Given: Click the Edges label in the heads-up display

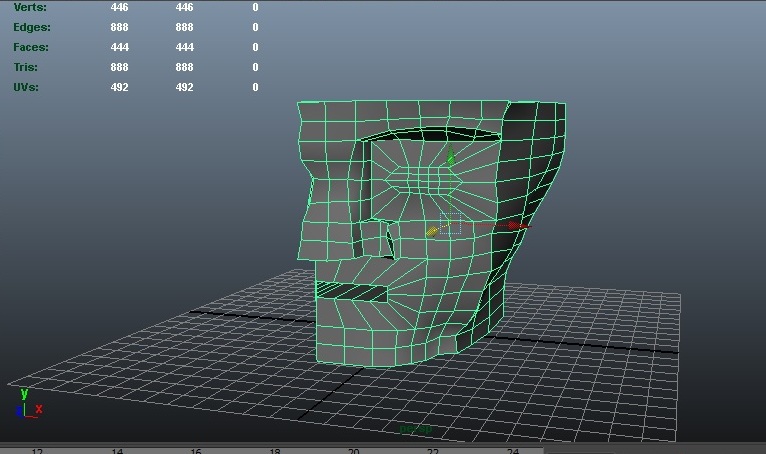Looking at the screenshot, I should pos(32,28).
